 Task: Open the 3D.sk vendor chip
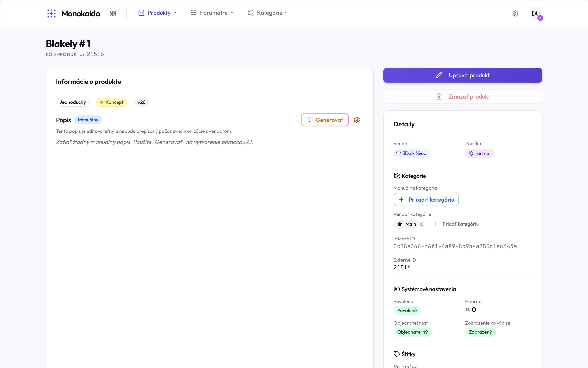pyautogui.click(x=412, y=153)
